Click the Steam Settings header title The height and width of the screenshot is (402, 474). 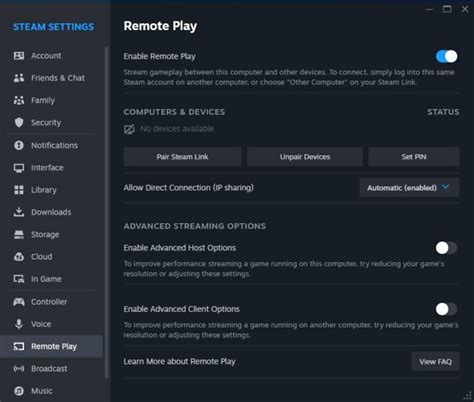pyautogui.click(x=53, y=27)
